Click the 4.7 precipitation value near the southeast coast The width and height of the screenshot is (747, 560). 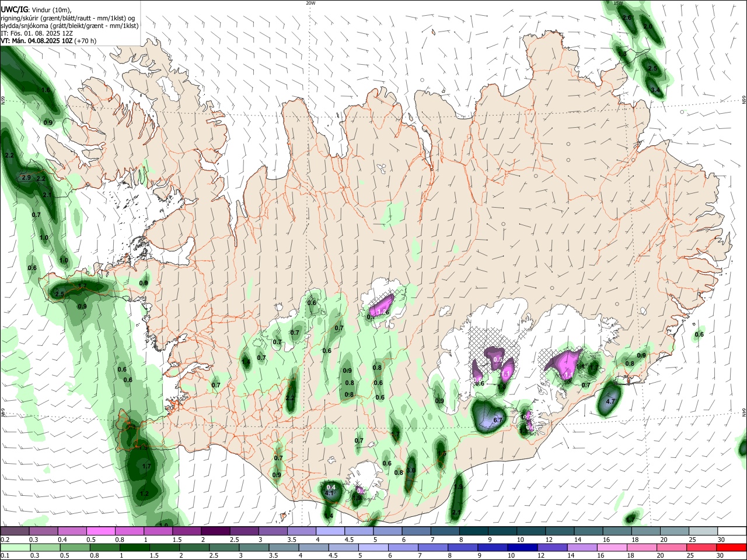(x=611, y=402)
